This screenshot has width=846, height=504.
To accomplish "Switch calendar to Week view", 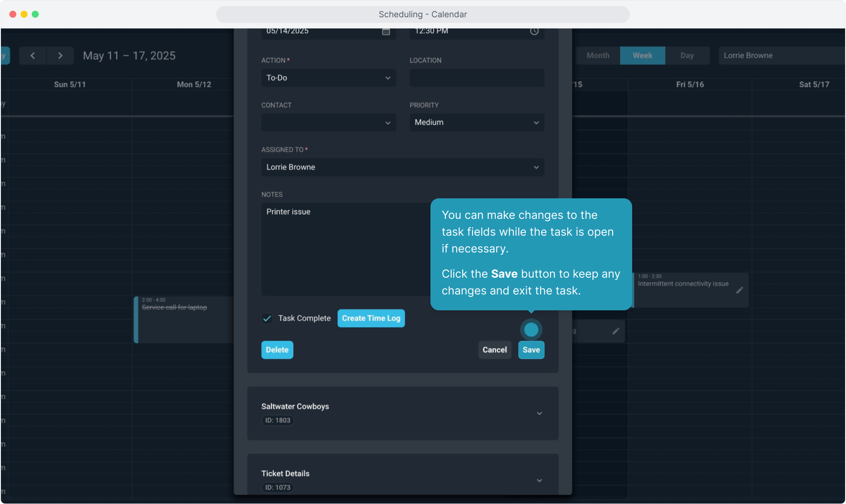I will click(642, 56).
